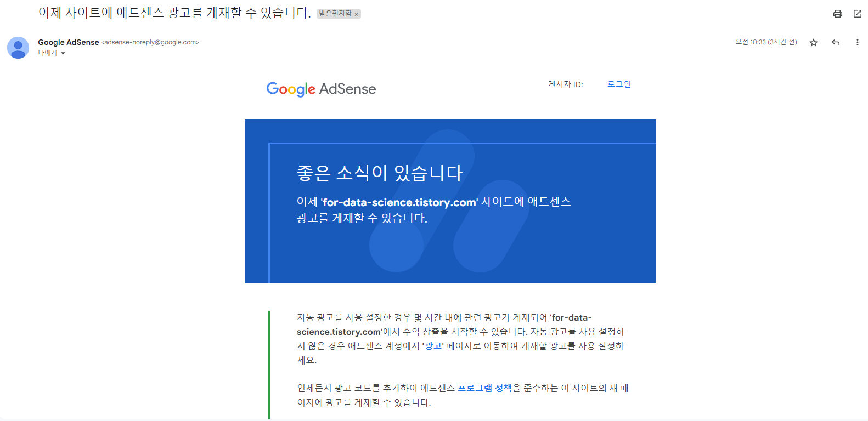Click the sender avatar picture
This screenshot has width=868, height=421.
click(x=18, y=48)
